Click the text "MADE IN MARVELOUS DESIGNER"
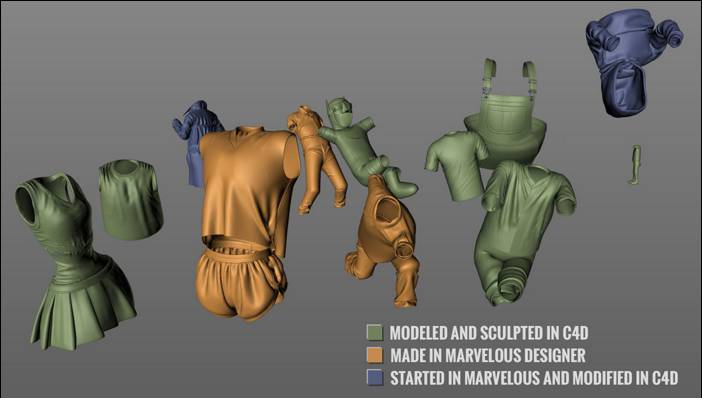Viewport: 702px width, 398px height. [x=488, y=355]
